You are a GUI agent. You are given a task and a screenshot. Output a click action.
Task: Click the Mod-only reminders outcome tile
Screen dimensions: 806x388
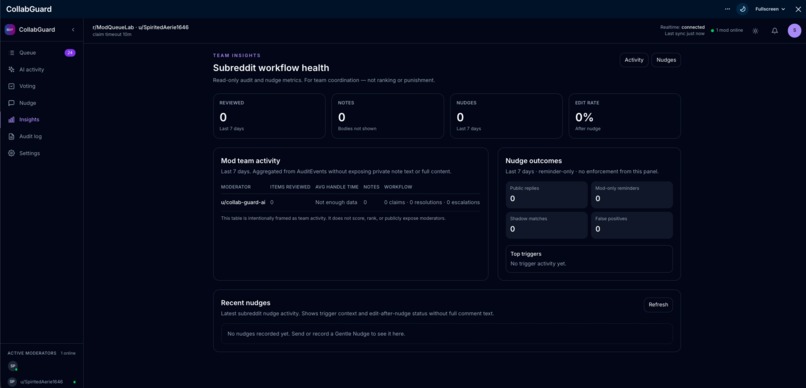pos(632,195)
